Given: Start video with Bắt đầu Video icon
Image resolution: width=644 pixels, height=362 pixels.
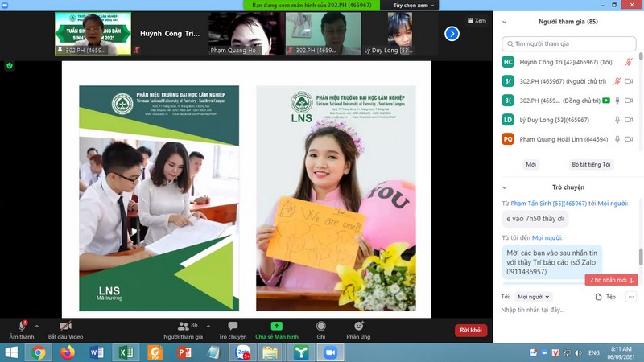Looking at the screenshot, I should pyautogui.click(x=65, y=327).
